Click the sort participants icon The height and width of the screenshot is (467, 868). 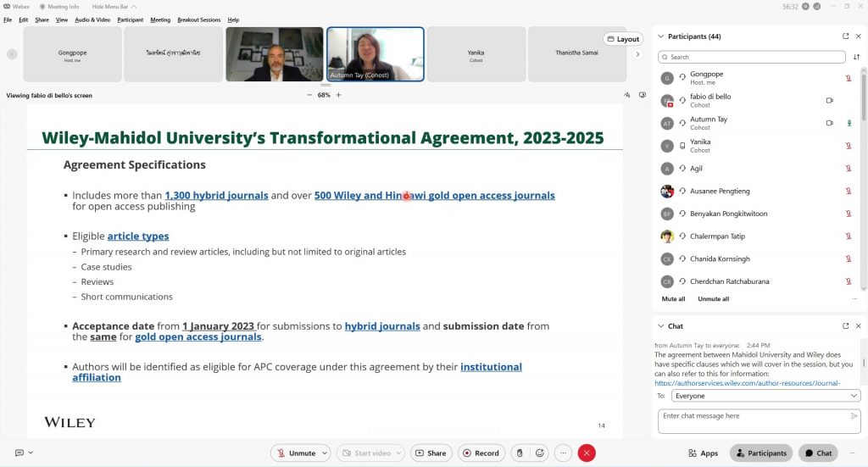click(x=856, y=57)
